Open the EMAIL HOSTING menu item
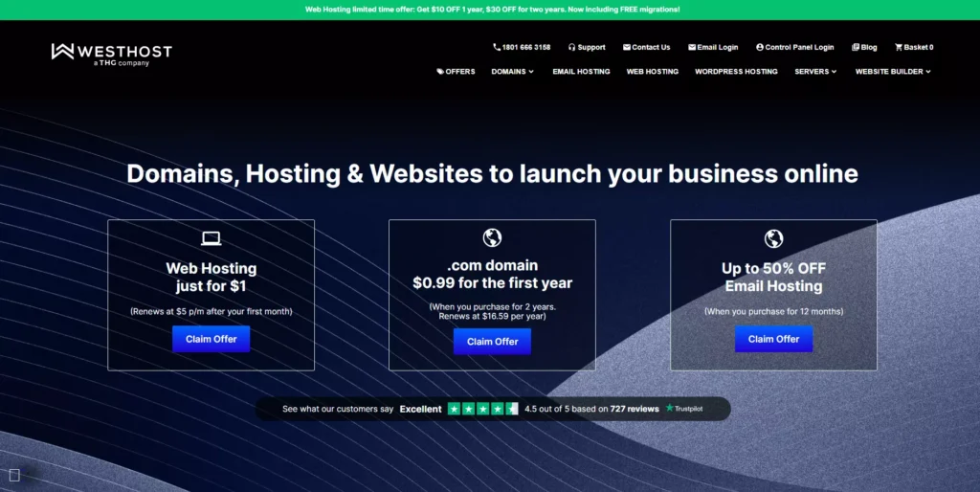The height and width of the screenshot is (492, 980). (581, 71)
